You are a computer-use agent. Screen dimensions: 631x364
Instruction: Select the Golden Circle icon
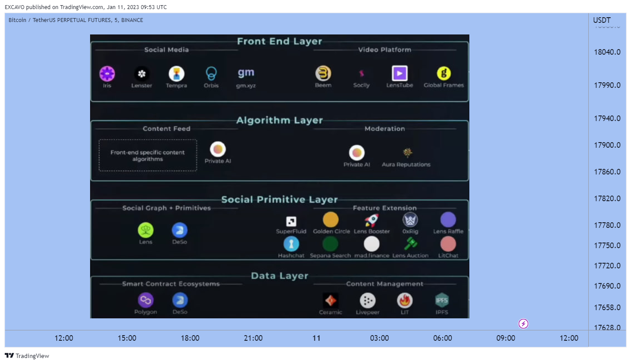(331, 220)
